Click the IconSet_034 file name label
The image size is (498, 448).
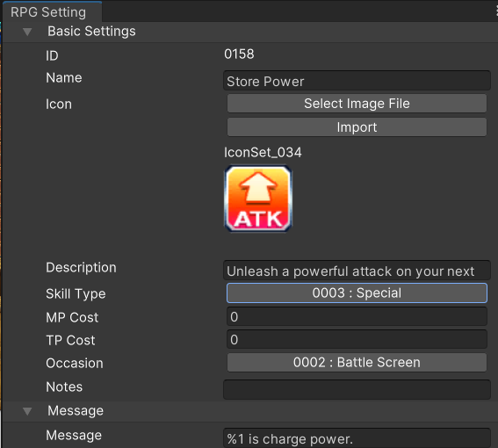click(263, 153)
